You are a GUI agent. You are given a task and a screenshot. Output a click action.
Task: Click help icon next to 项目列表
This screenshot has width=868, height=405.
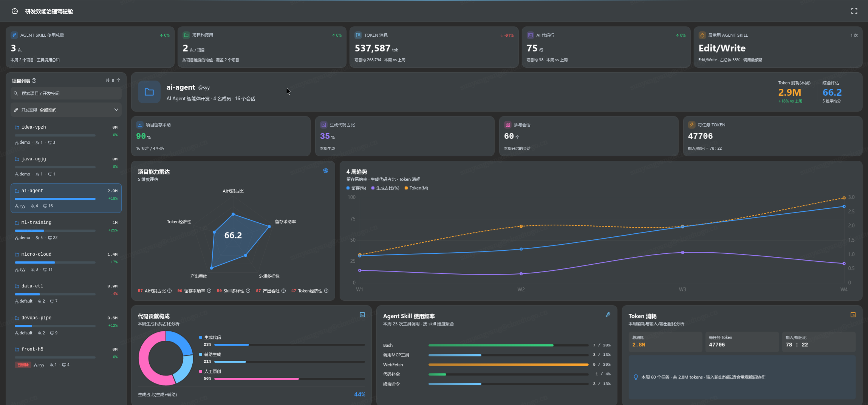34,81
